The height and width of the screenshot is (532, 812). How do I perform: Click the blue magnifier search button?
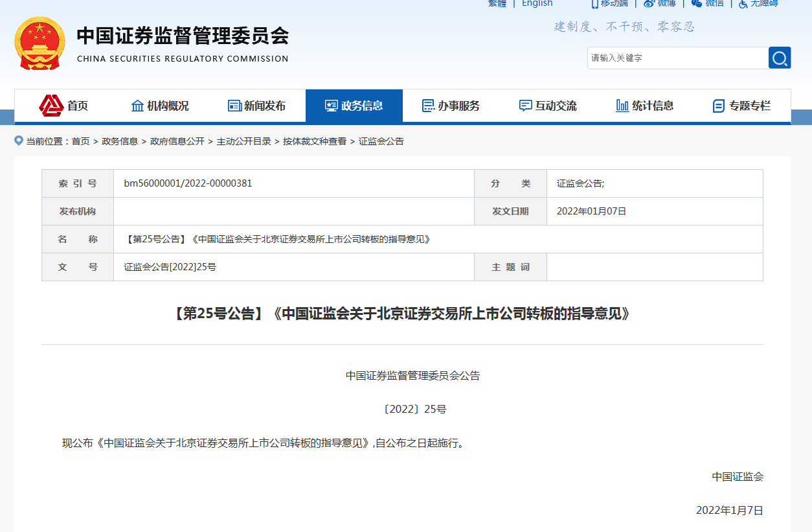780,58
